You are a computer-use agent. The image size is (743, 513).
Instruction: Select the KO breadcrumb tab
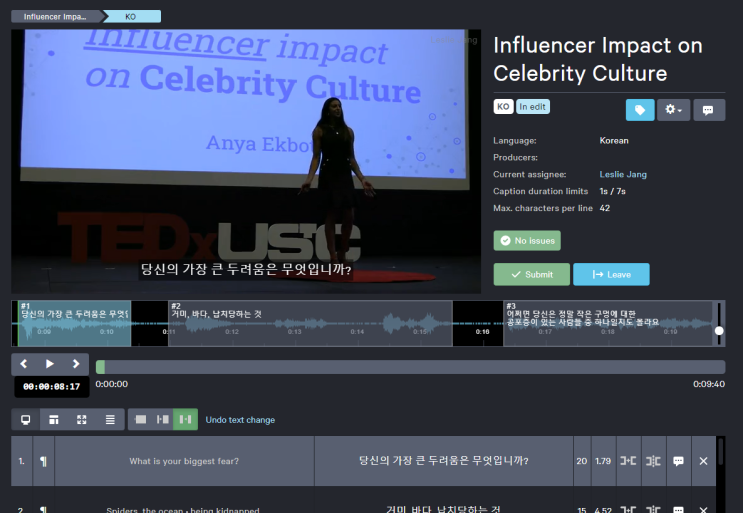coord(132,17)
